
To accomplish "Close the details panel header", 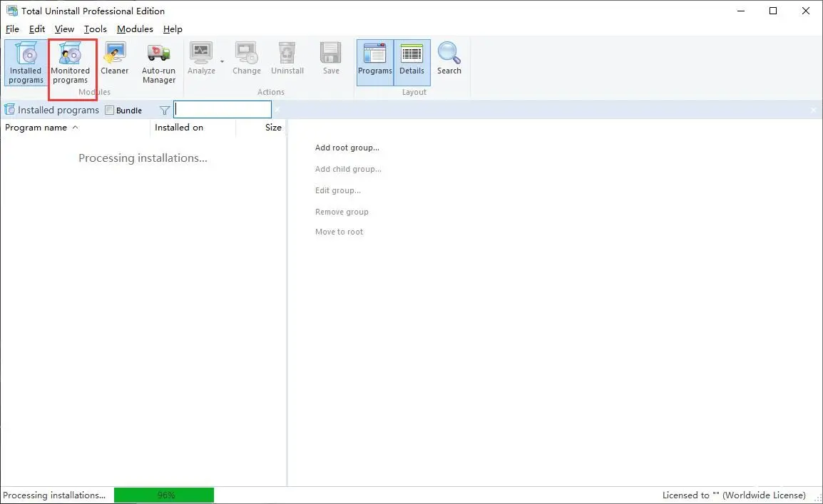I will point(813,110).
